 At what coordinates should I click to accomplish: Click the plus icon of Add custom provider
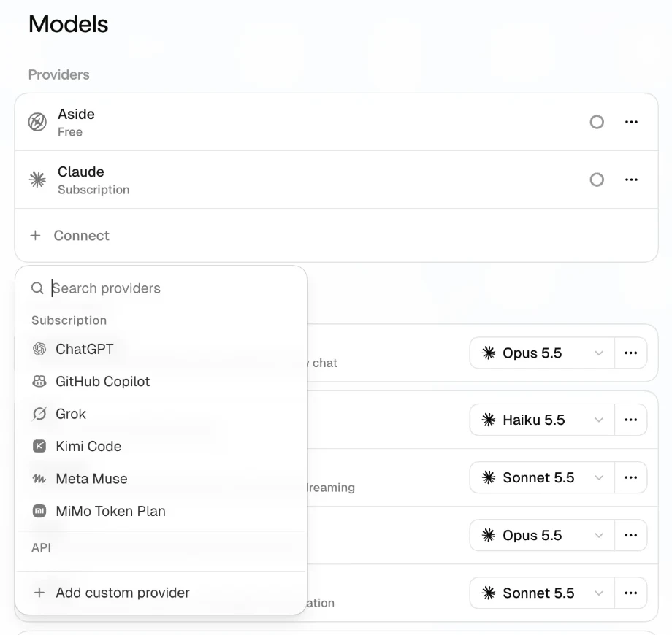click(39, 593)
